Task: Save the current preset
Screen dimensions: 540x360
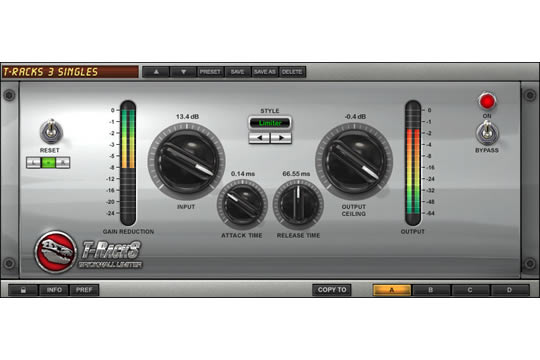Action: (x=237, y=72)
